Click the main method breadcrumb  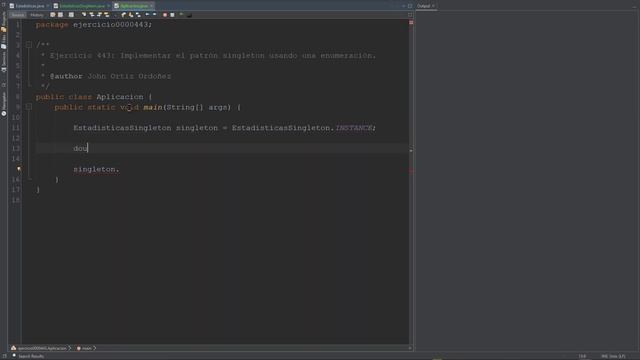(x=84, y=348)
